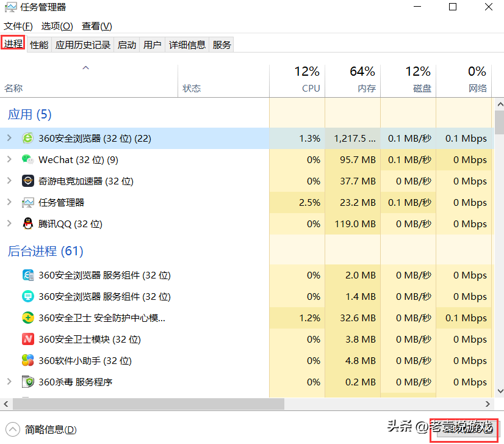Click the 任务管理器 process icon
The image size is (504, 444).
tap(27, 203)
